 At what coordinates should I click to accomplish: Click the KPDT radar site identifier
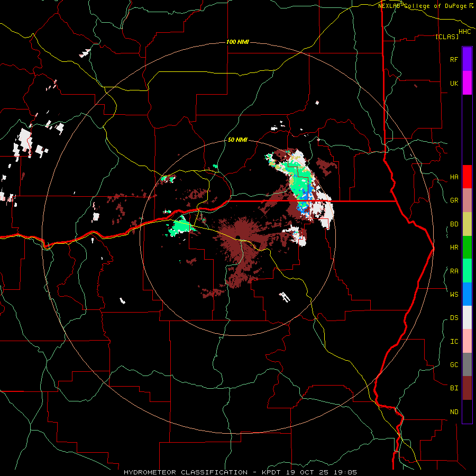click(x=270, y=472)
